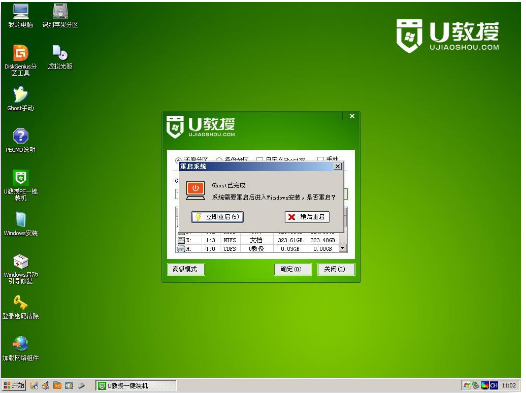Image resolution: width=526 pixels, height=393 pixels.
Task: Select the first radio option in U教授 window
Action: [178, 159]
